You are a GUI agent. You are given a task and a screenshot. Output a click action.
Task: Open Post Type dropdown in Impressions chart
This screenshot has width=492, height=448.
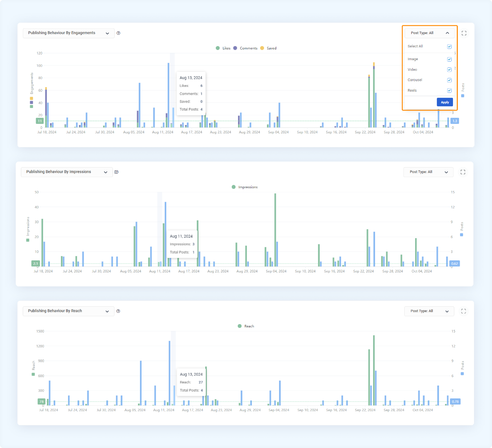point(428,172)
